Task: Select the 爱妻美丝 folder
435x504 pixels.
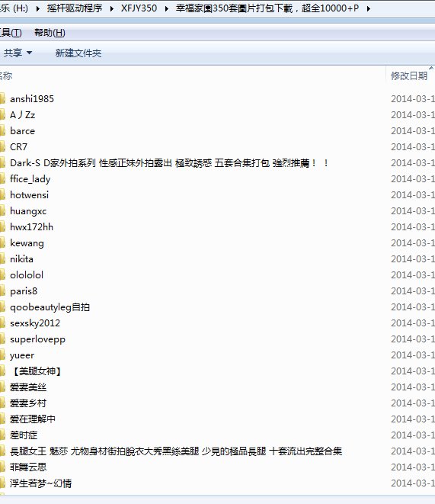Action: (28, 387)
